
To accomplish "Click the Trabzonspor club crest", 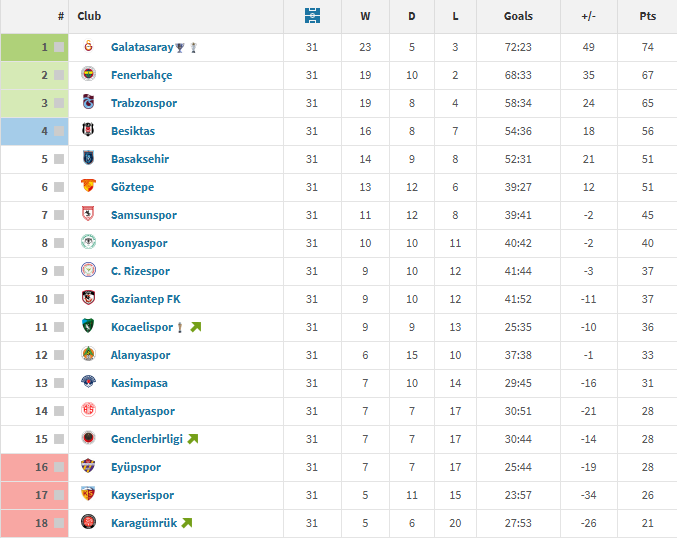I will pos(88,102).
